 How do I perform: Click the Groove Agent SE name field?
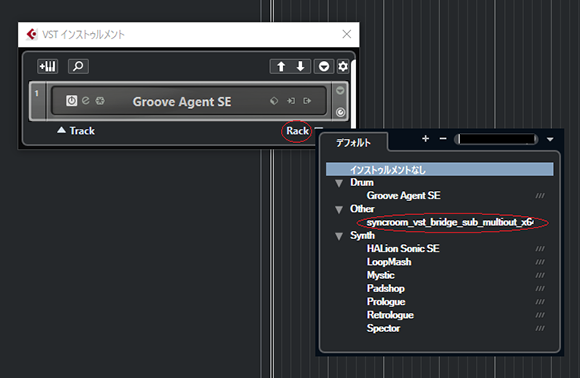[x=182, y=101]
